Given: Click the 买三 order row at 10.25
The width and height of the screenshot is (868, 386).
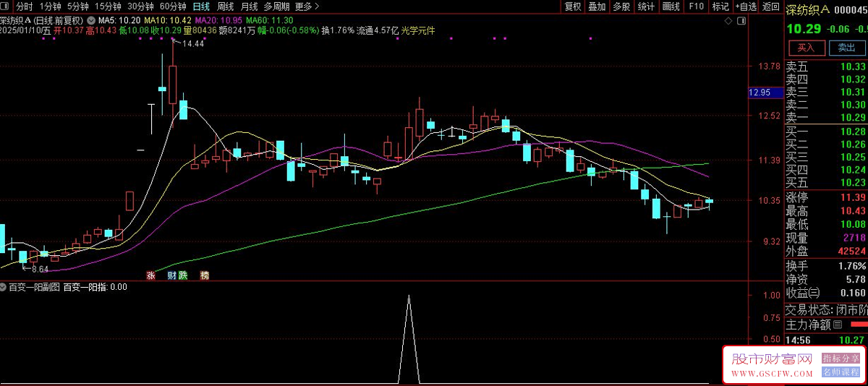Looking at the screenshot, I should click(826, 157).
